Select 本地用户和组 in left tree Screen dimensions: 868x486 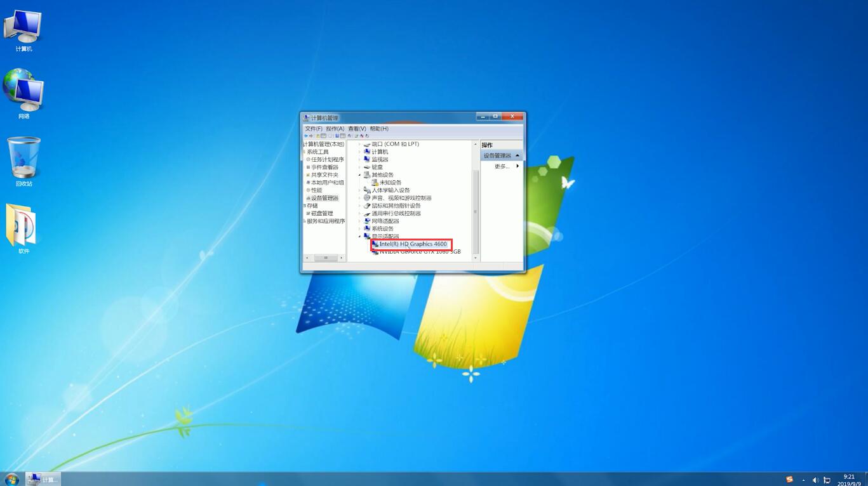point(327,182)
